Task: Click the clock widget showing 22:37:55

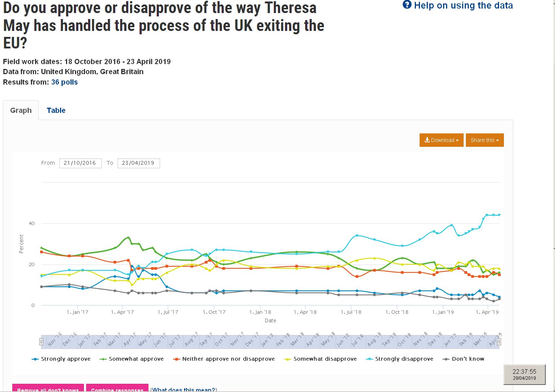Action: [x=524, y=374]
